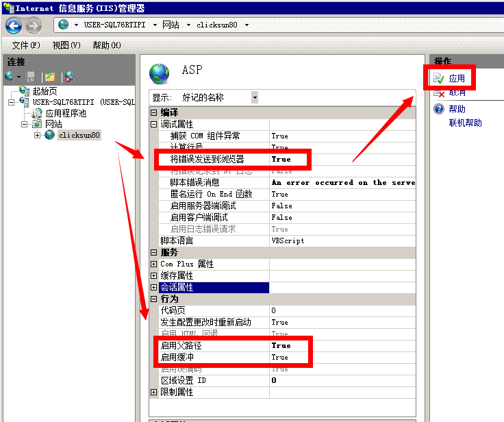Click the Forward navigation arrow button

click(34, 25)
